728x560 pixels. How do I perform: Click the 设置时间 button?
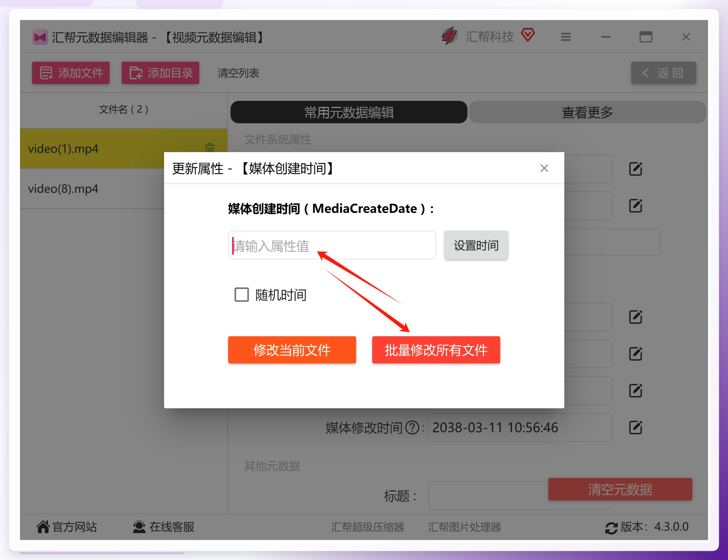pos(476,245)
